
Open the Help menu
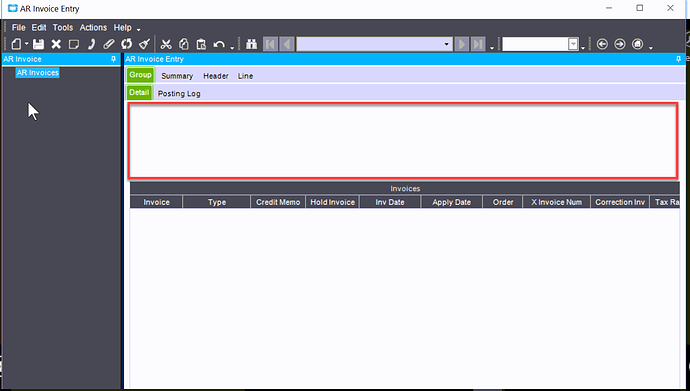pos(122,27)
